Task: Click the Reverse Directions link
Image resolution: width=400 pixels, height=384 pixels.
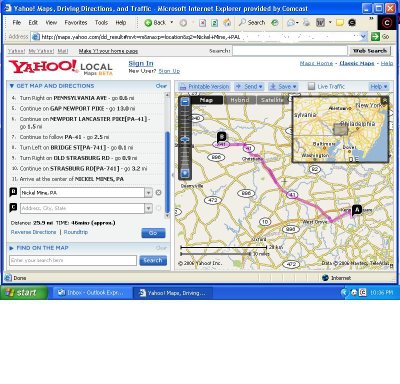Action: pyautogui.click(x=33, y=232)
